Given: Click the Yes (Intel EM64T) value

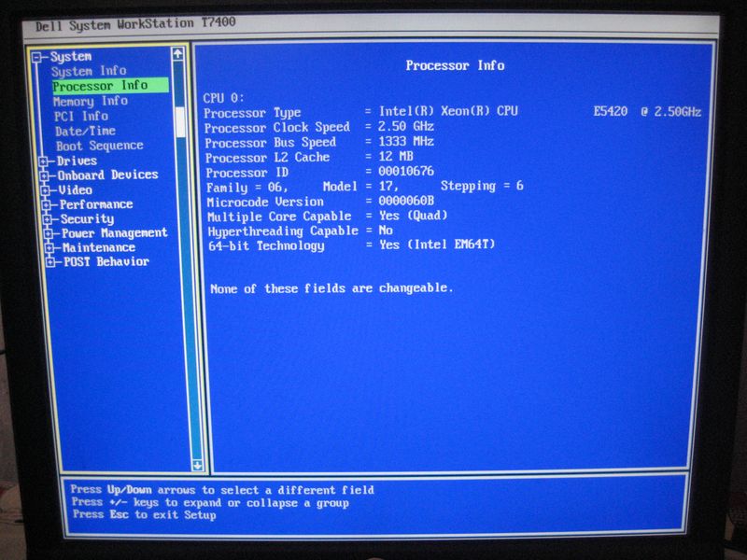Looking at the screenshot, I should pyautogui.click(x=437, y=245).
